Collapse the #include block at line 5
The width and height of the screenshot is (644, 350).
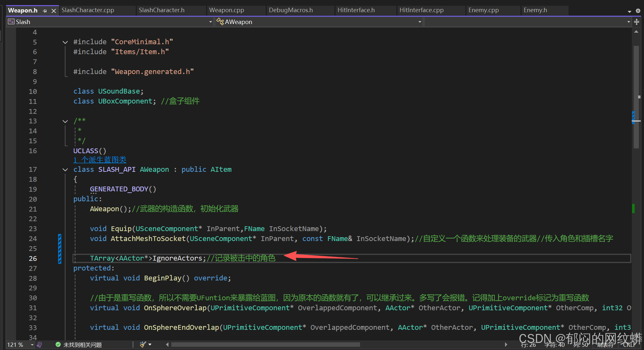point(65,42)
